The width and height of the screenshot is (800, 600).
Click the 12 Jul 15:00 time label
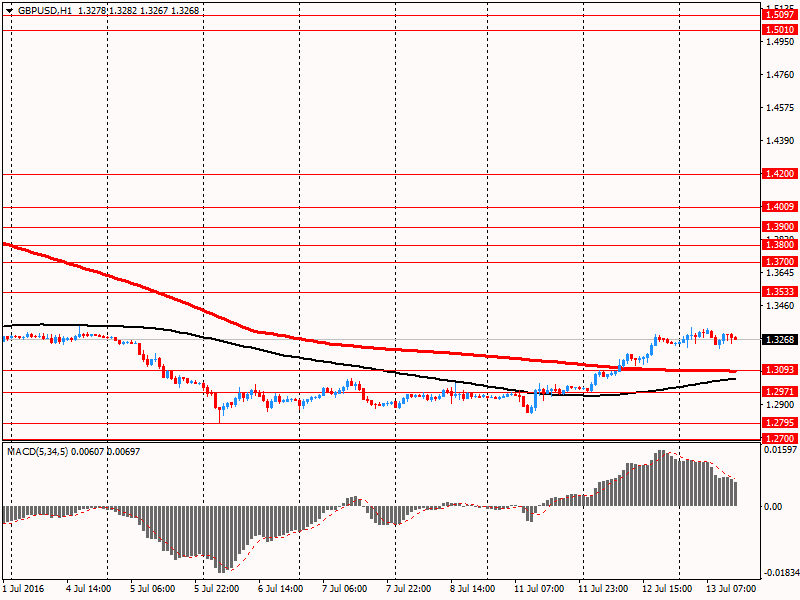tap(667, 589)
